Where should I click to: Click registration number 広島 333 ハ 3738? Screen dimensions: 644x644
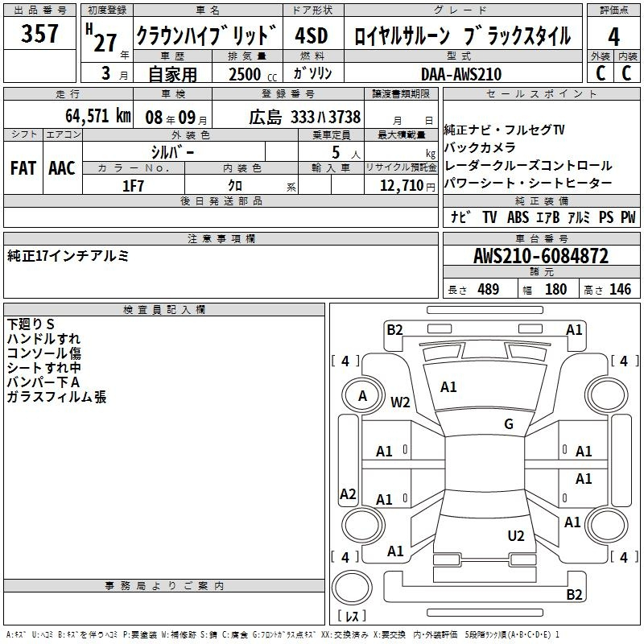305,117
